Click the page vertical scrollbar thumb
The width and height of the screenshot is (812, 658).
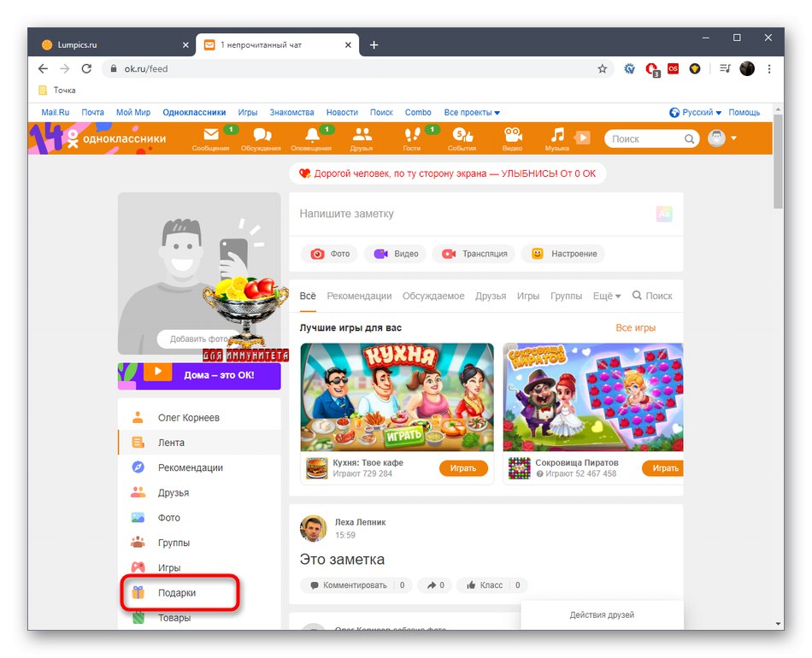point(778,162)
